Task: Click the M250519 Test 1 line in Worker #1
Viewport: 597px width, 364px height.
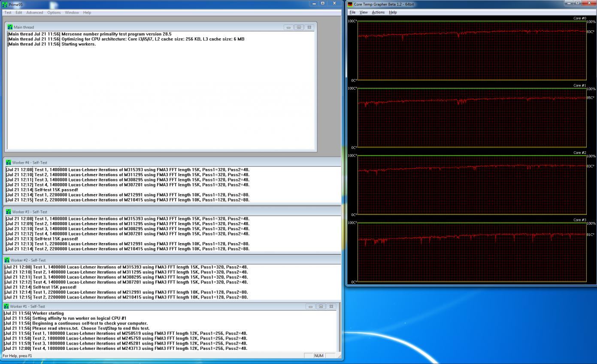Action: 125,333
